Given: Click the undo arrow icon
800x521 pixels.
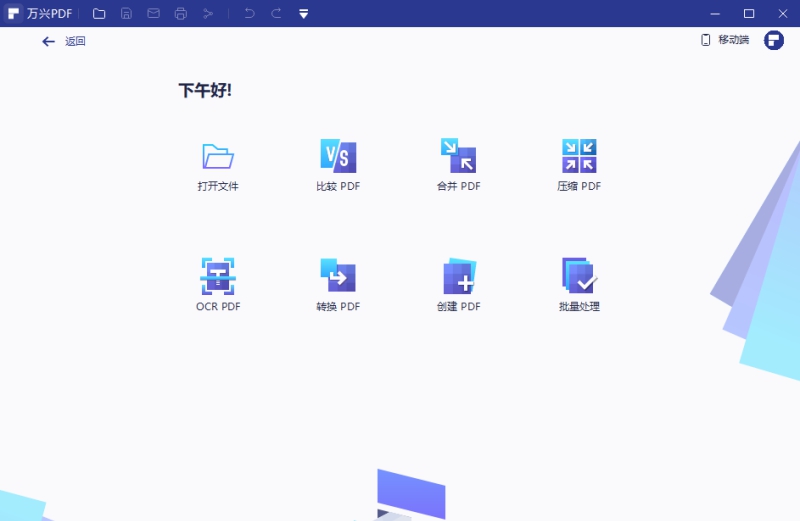Looking at the screenshot, I should coord(249,14).
